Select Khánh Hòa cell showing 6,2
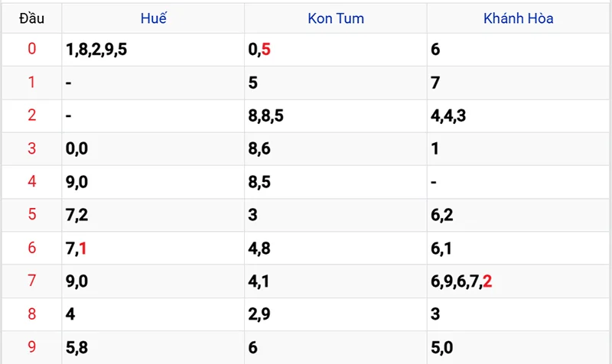Viewport: 612px width, 364px height. tap(442, 215)
